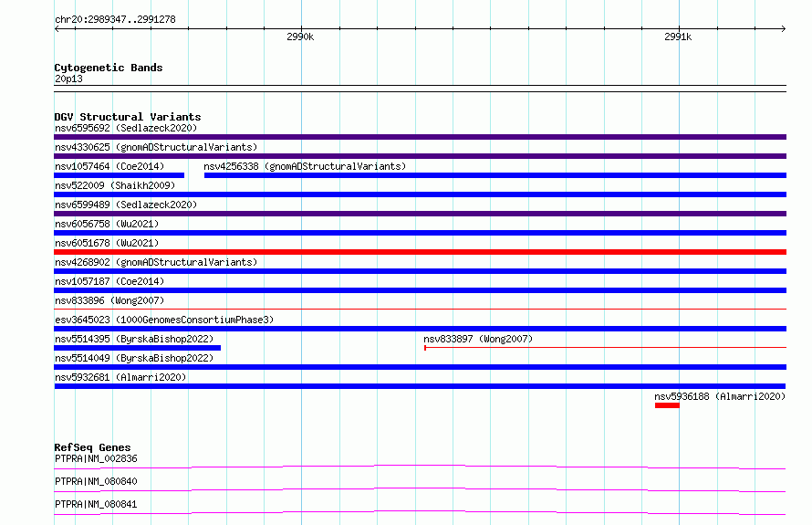Open variant label nsv5514395 (ByrskaBishop2022)

(x=134, y=339)
